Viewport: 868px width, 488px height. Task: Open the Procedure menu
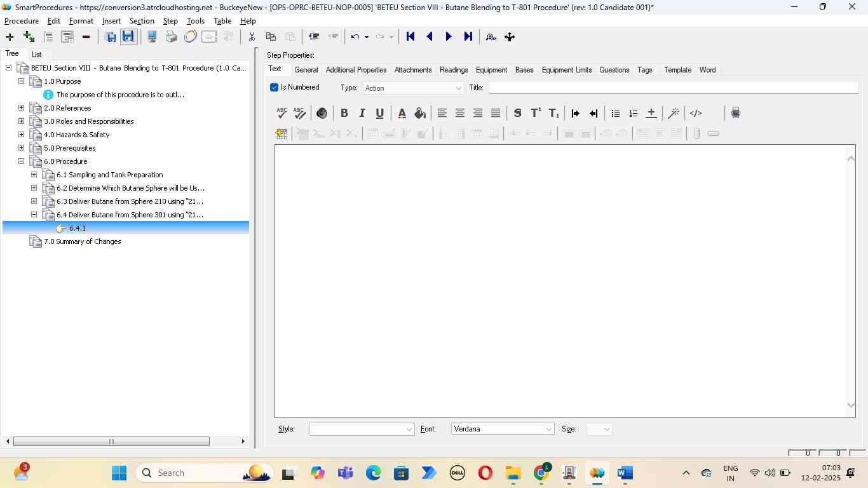tap(22, 21)
